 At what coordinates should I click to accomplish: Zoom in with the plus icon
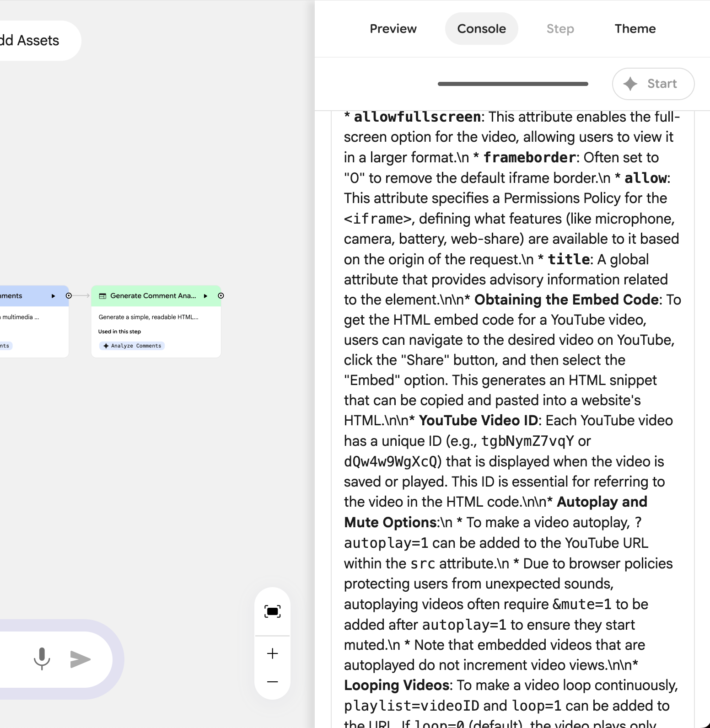click(272, 653)
